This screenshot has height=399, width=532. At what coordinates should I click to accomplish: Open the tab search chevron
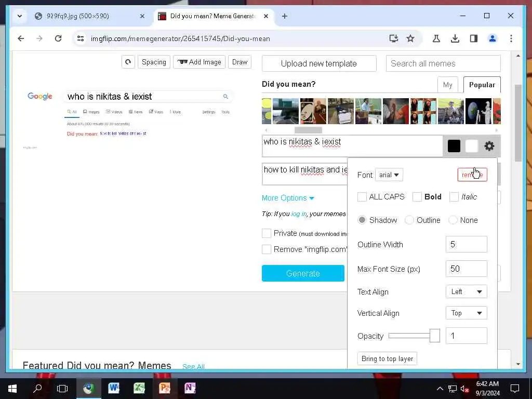[20, 16]
